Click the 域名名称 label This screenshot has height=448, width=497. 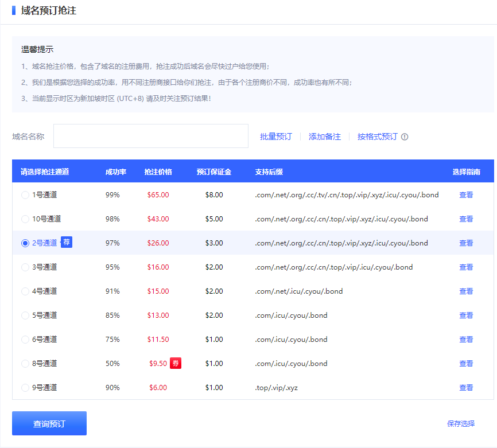28,137
